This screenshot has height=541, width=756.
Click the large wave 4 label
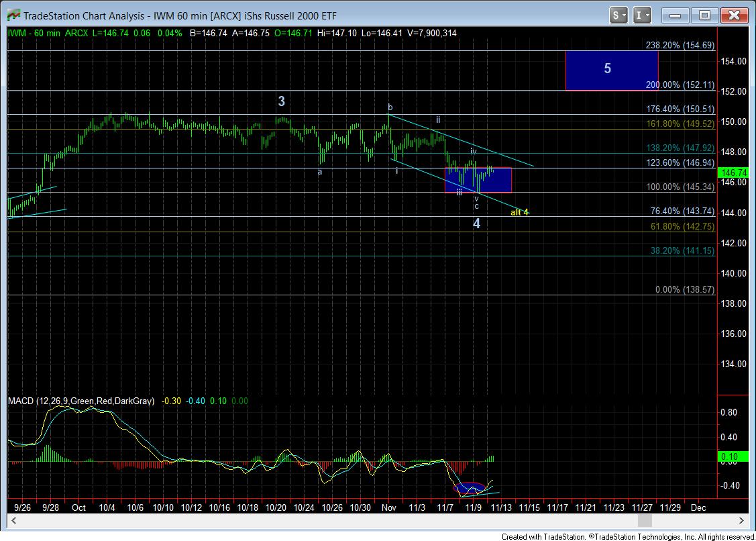pos(476,224)
